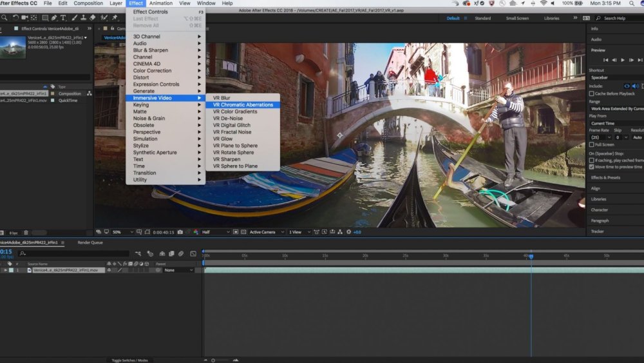Click Composition Mini-Flowchart timeline icon
644x363 pixels.
[x=138, y=253]
